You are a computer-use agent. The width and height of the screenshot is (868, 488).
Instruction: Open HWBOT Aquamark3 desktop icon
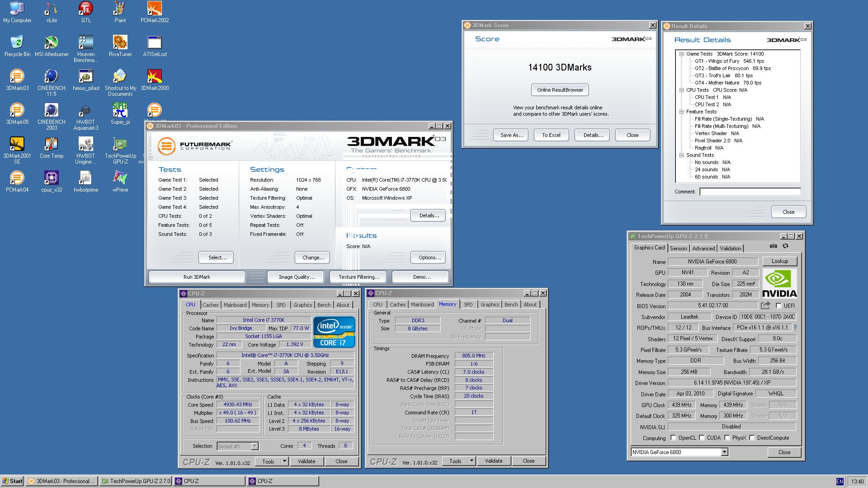pyautogui.click(x=86, y=117)
